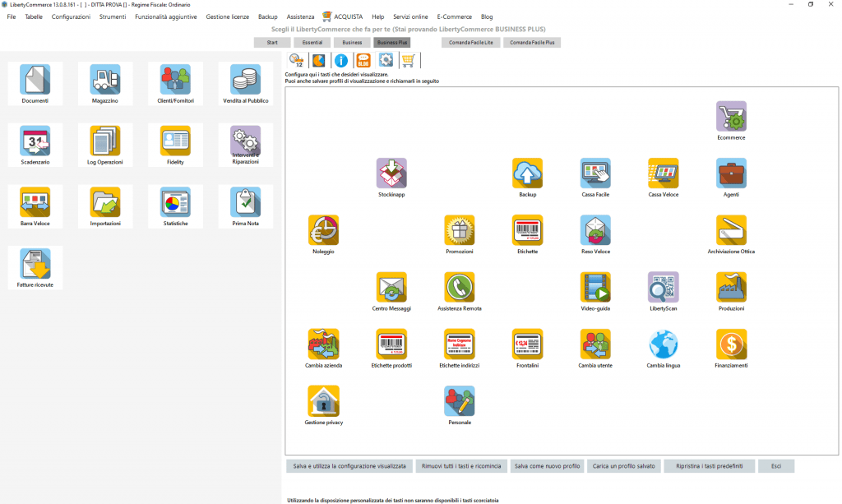Open Fatture ricevute
Screen dimensions: 842x504
pyautogui.click(x=35, y=267)
